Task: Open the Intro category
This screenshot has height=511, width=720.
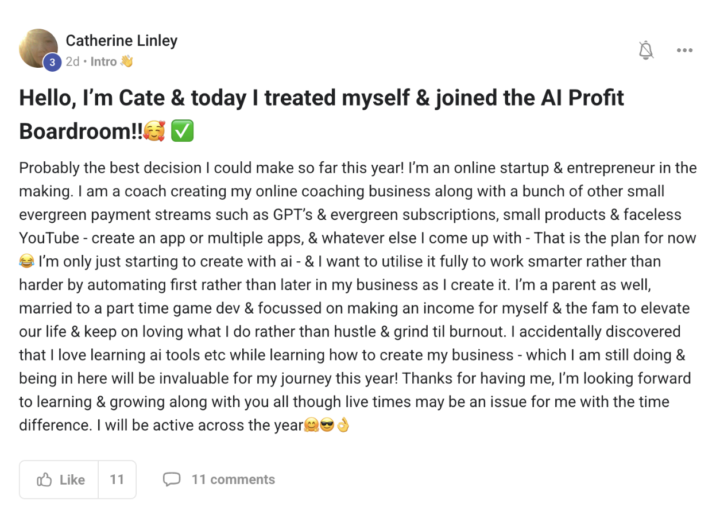Action: (104, 62)
